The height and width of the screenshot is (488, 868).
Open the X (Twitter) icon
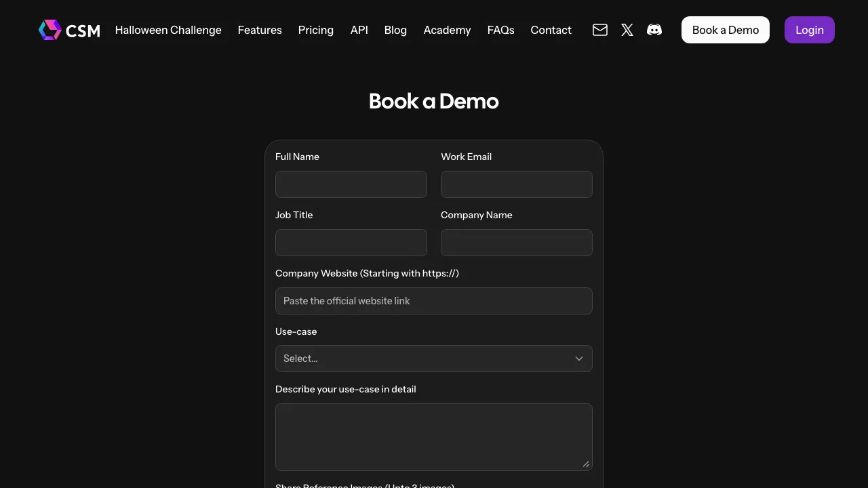coord(627,30)
